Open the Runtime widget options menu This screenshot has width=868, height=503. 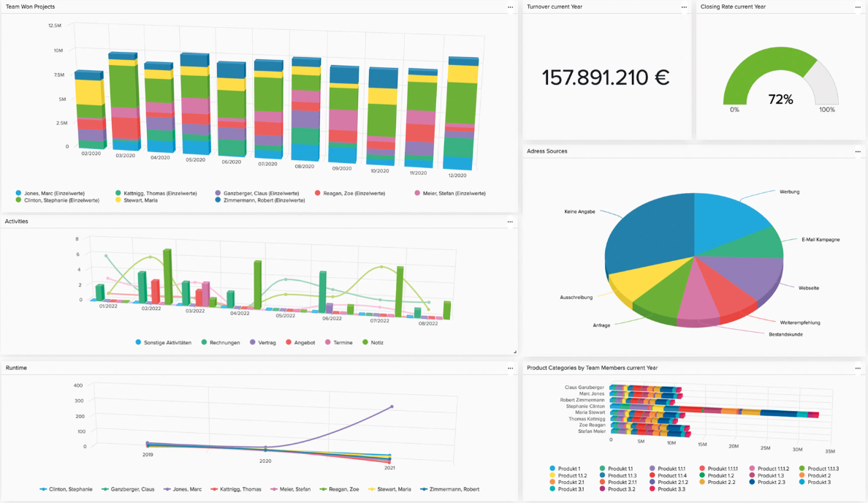click(x=510, y=368)
